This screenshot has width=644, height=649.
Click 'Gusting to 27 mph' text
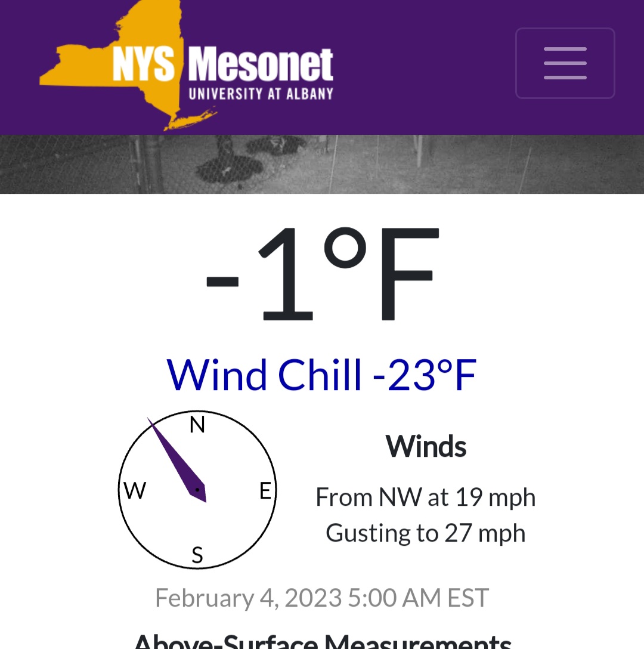[426, 533]
